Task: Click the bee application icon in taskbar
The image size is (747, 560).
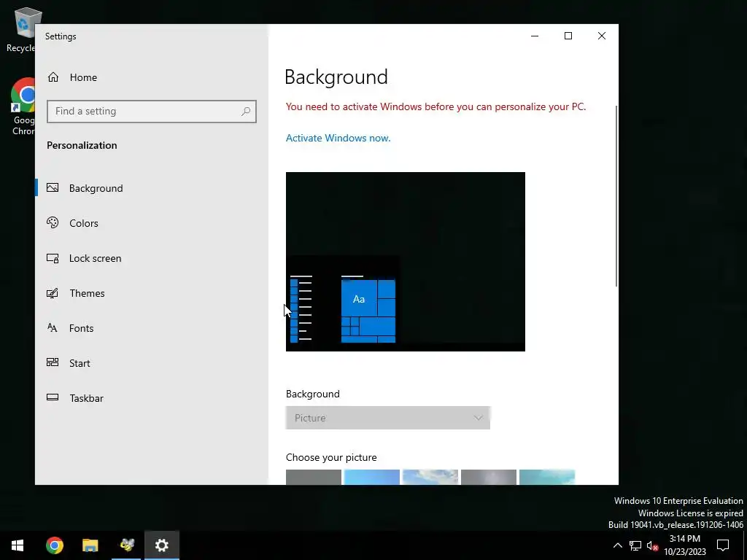Action: [126, 545]
